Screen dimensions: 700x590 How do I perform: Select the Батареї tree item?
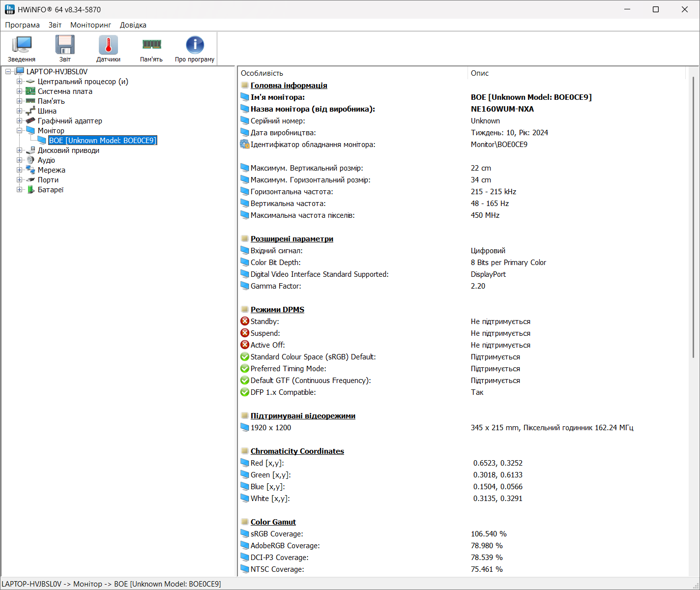(x=51, y=190)
